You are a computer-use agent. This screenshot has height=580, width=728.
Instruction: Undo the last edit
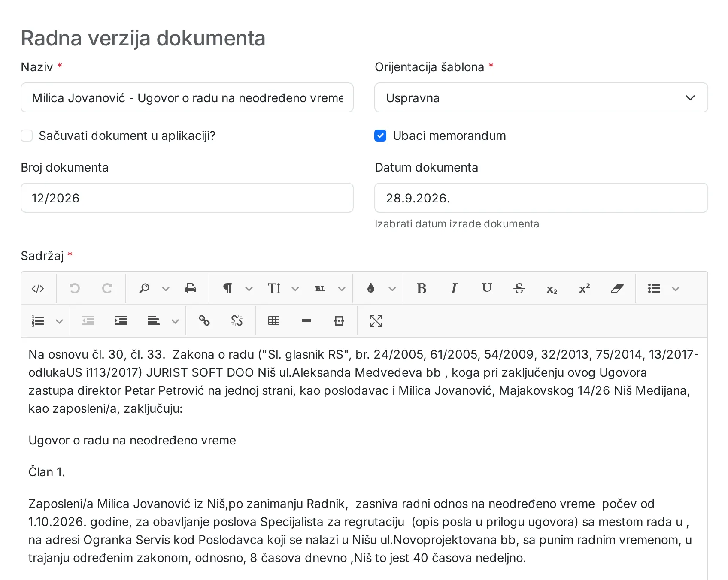click(x=75, y=288)
